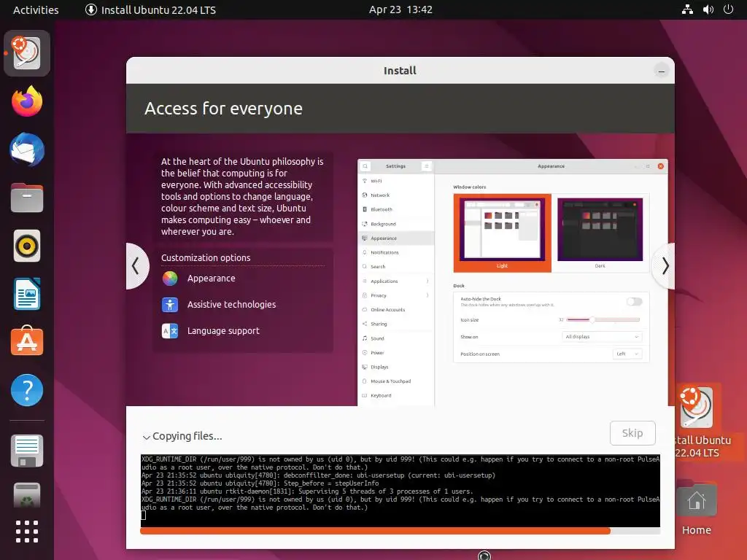This screenshot has width=747, height=560.
Task: Show Applications grid
Action: [x=27, y=532]
